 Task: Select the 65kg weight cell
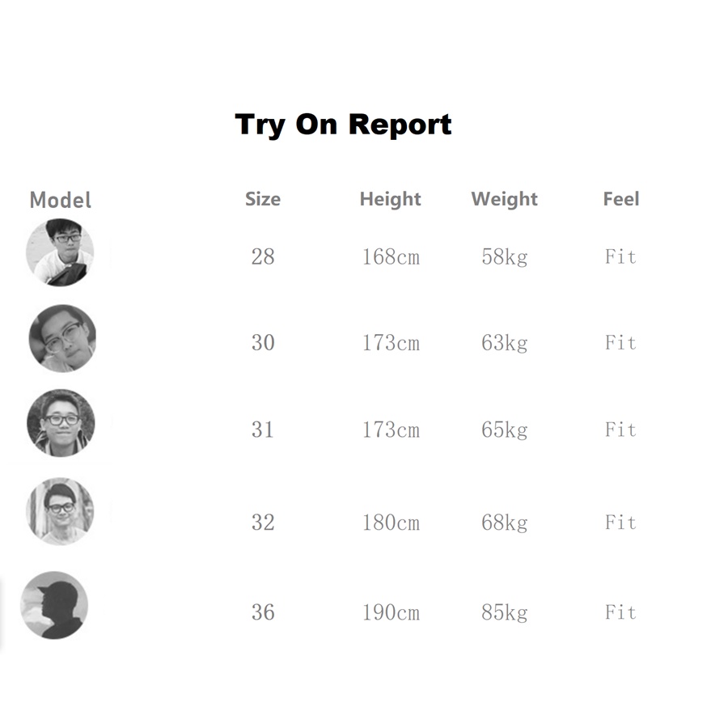505,430
